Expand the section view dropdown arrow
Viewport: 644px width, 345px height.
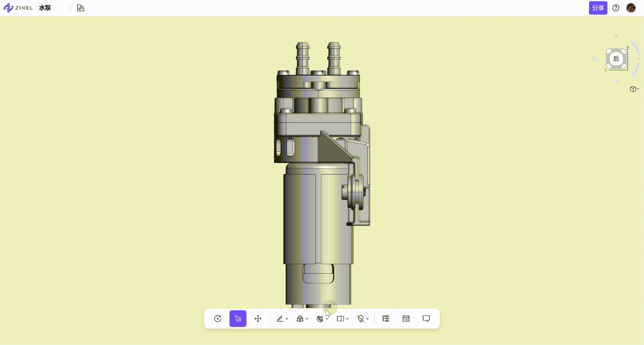[x=347, y=319]
